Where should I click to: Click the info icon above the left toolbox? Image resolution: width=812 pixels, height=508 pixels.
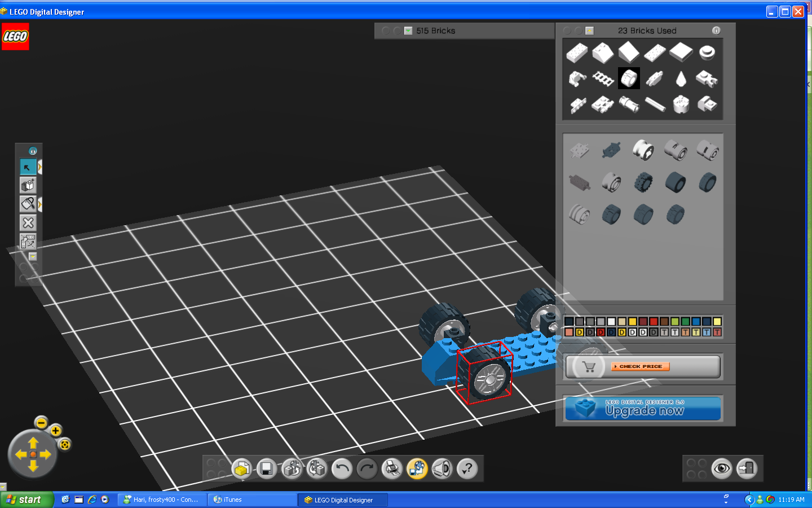click(33, 151)
